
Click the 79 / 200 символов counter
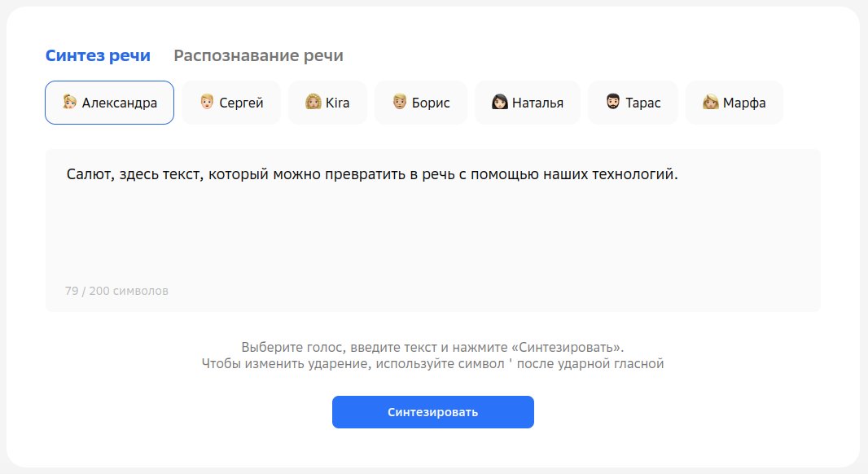coord(116,291)
